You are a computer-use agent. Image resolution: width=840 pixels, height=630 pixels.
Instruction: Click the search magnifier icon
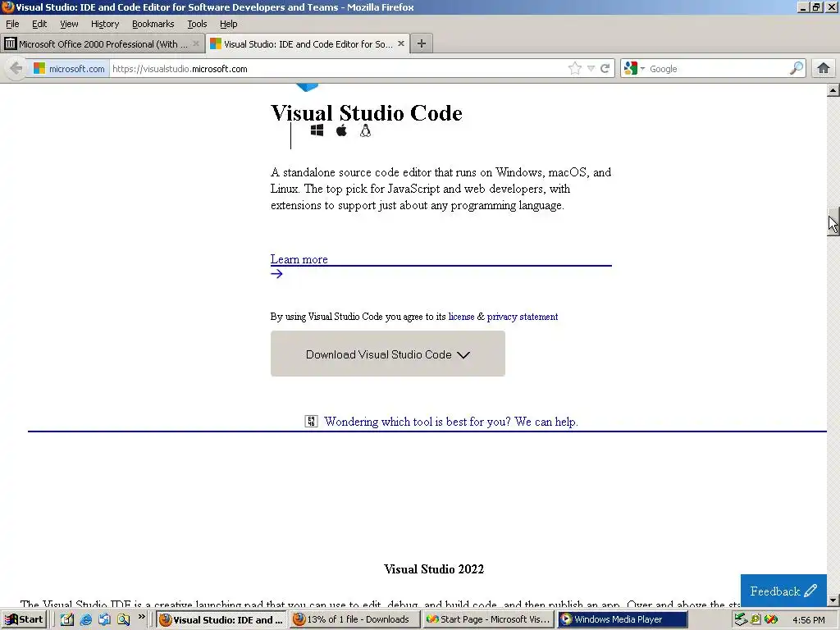797,69
